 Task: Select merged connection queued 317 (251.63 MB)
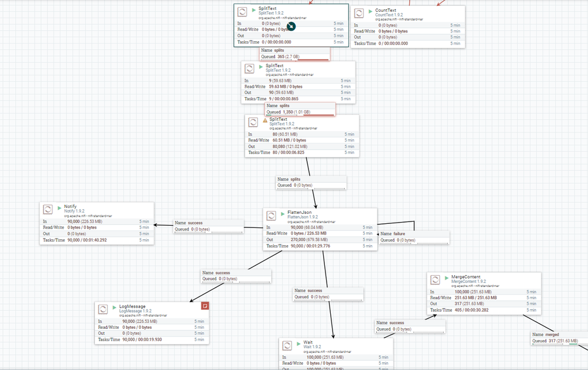pyautogui.click(x=560, y=338)
